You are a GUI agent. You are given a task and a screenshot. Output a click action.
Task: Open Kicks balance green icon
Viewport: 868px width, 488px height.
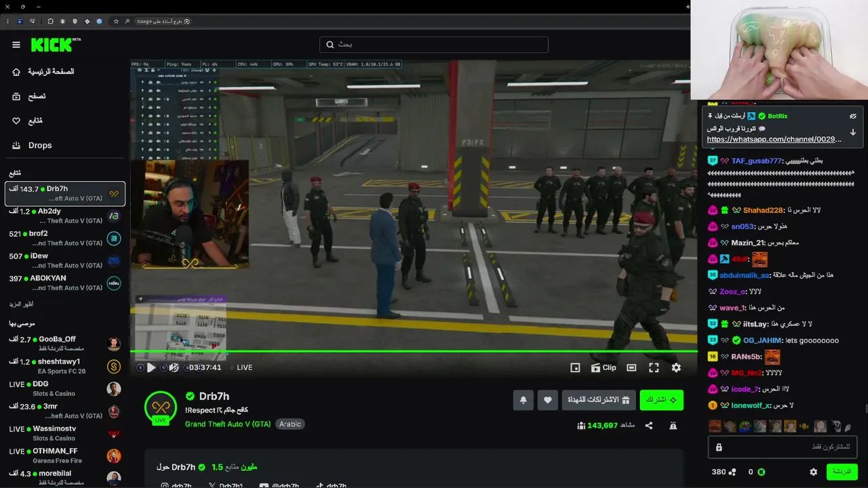pyautogui.click(x=761, y=472)
